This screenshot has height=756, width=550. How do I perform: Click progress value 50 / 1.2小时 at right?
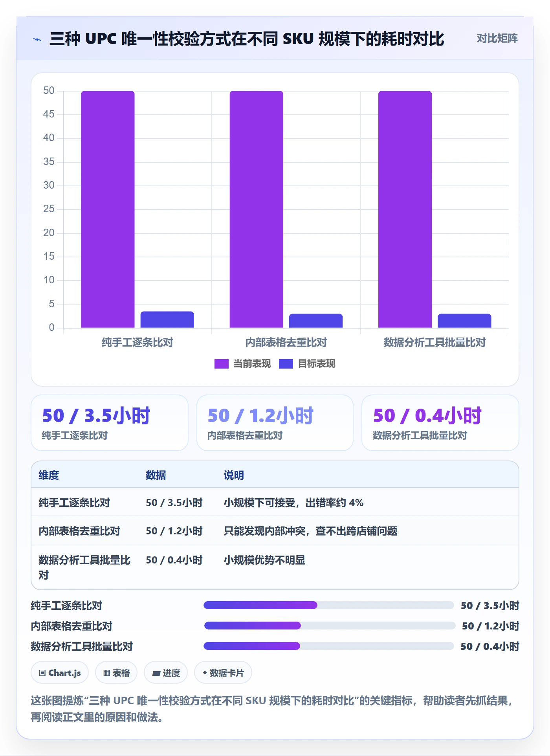491,626
